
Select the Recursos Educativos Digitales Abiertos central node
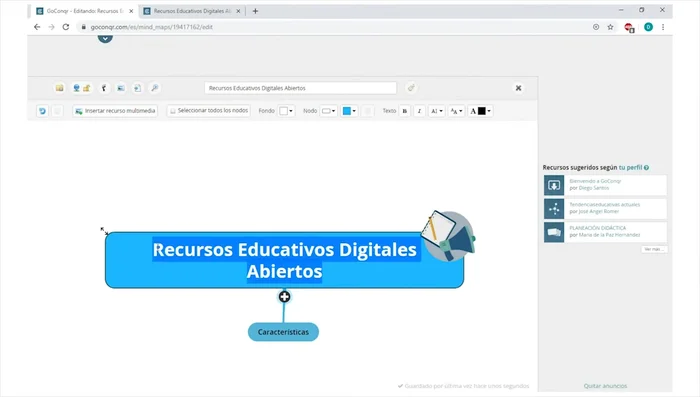(x=284, y=260)
